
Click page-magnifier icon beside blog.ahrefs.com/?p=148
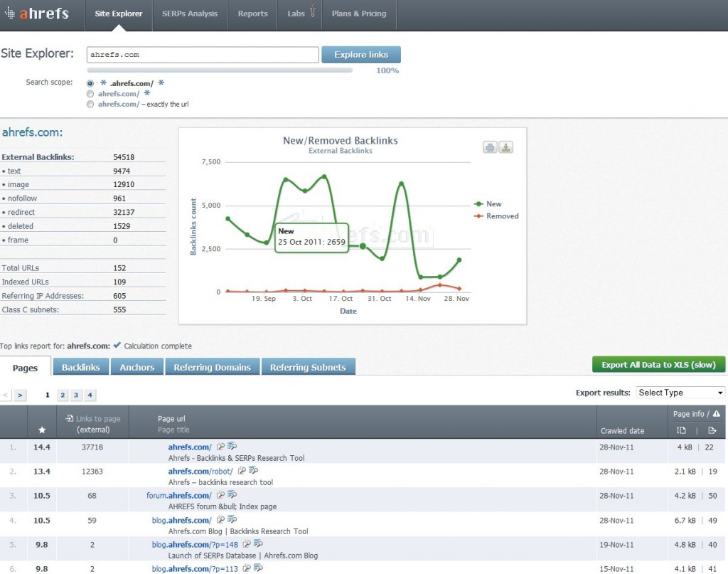tap(247, 543)
